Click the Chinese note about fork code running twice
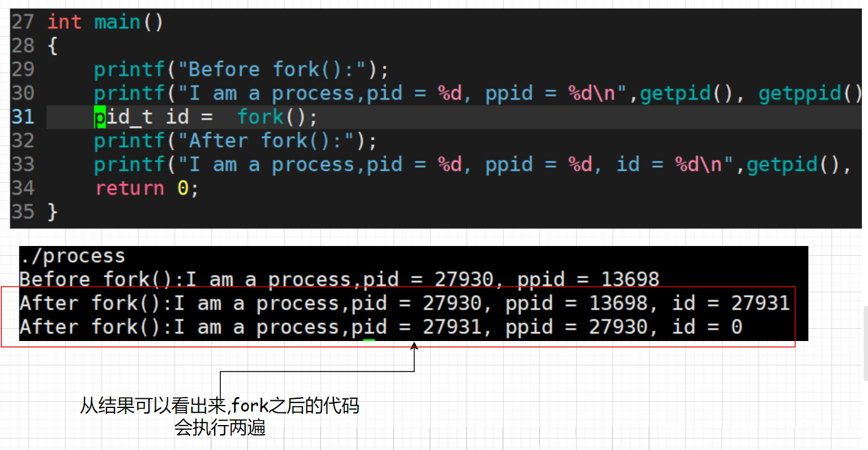 tap(220, 417)
